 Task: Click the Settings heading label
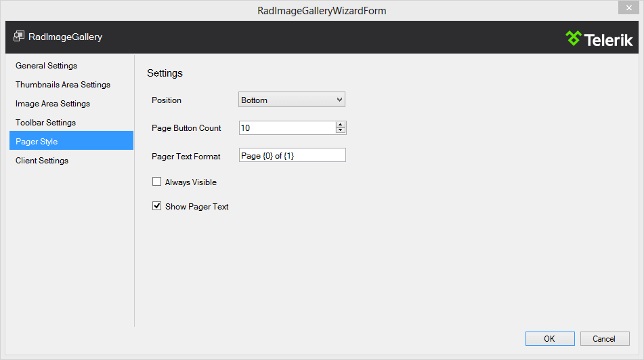click(x=165, y=73)
